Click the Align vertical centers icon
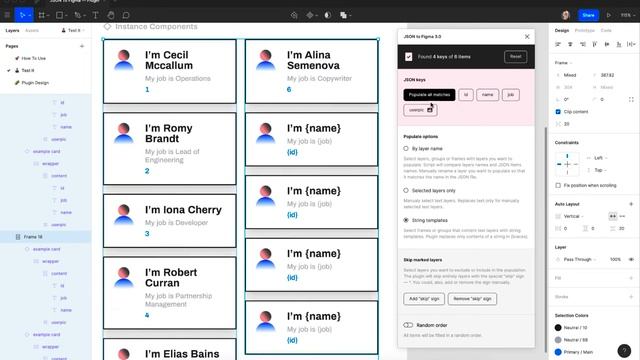 607,44
